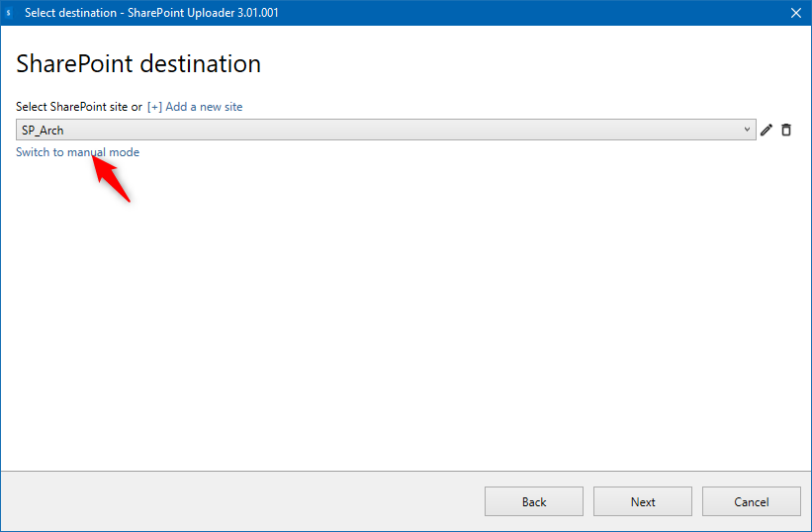Go Back to the previous step
The height and width of the screenshot is (532, 812).
click(x=534, y=501)
